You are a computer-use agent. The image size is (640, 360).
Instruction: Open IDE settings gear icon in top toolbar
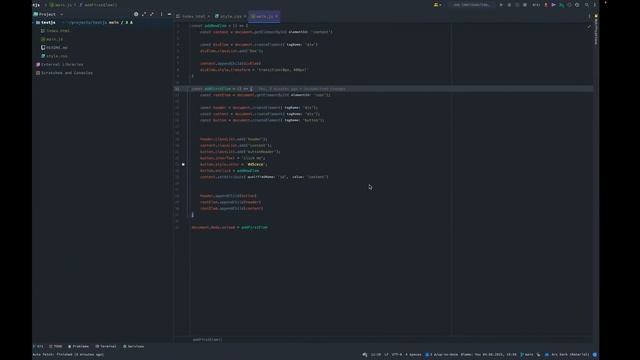click(x=577, y=5)
